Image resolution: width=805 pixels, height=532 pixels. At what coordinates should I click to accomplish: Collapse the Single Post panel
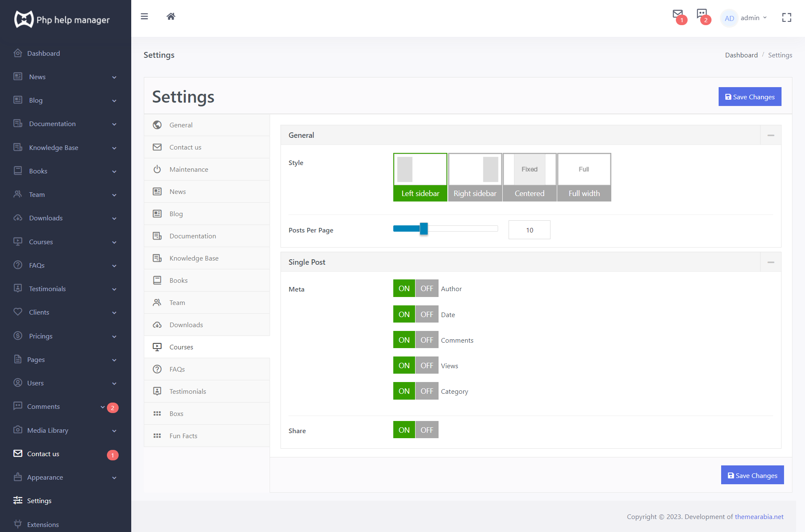click(771, 262)
